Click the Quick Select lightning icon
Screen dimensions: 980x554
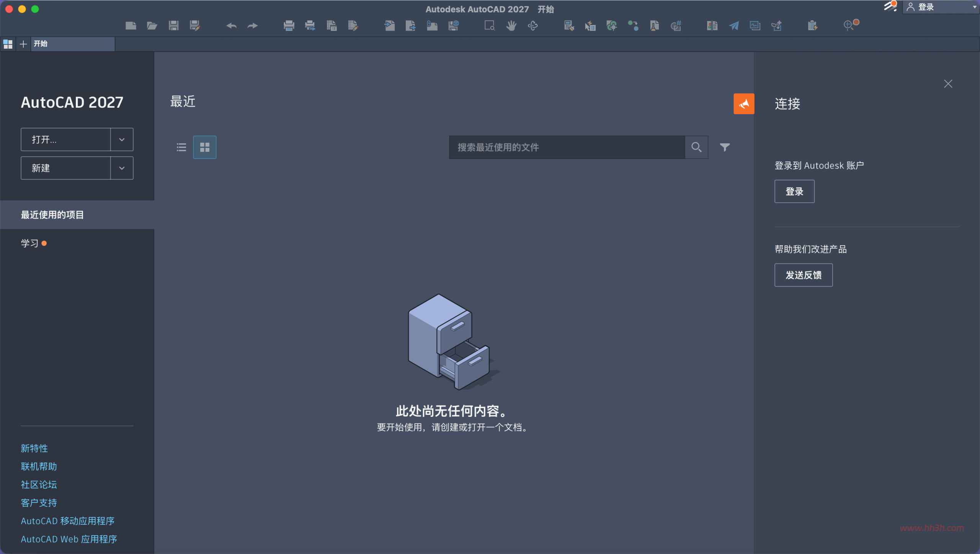(x=590, y=26)
